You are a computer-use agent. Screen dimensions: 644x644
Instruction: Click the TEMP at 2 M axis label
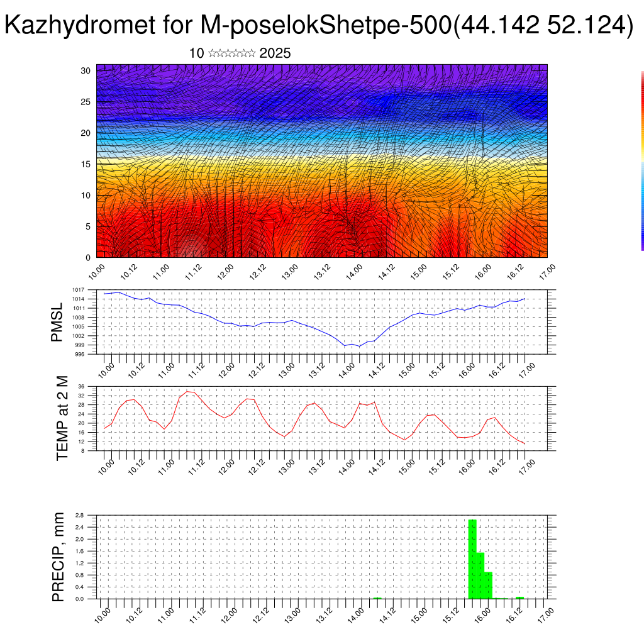pyautogui.click(x=62, y=418)
